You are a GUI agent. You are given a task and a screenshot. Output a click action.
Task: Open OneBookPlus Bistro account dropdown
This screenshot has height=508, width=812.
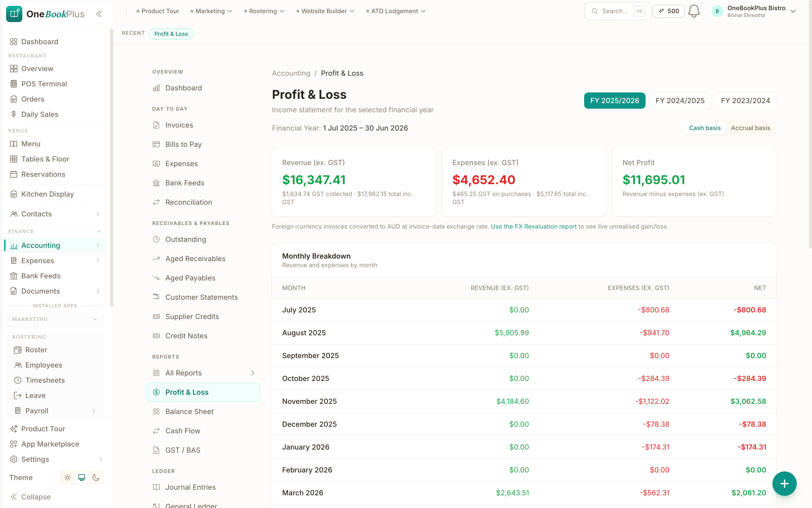[x=754, y=11]
